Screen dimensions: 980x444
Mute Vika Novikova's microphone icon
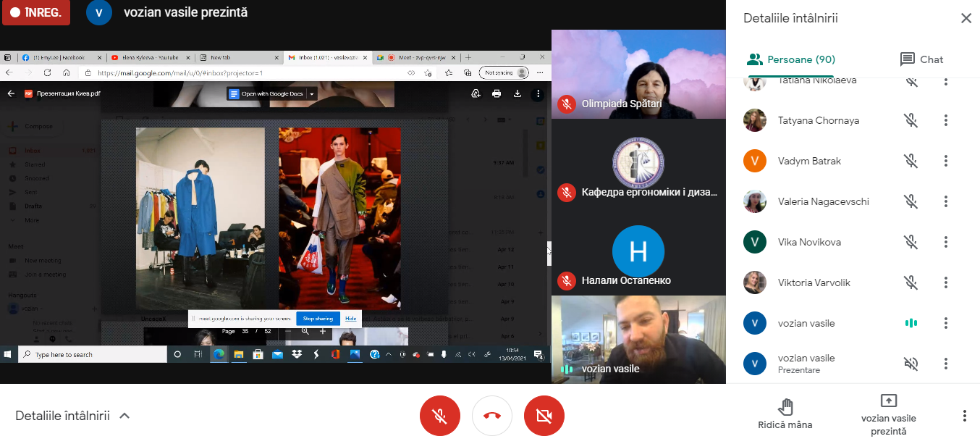[911, 243]
